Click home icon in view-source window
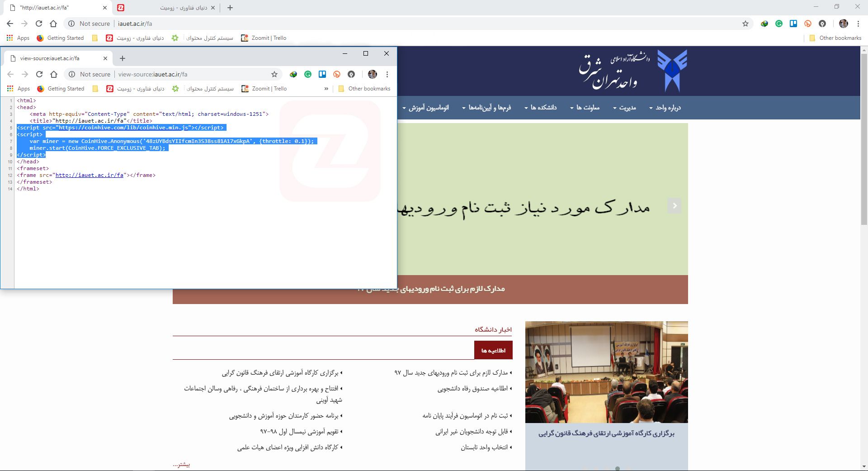 point(54,74)
